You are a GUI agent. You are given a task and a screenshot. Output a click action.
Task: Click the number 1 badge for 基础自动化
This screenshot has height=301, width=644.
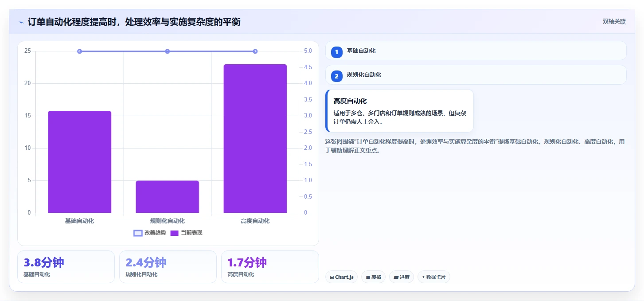coord(336,52)
